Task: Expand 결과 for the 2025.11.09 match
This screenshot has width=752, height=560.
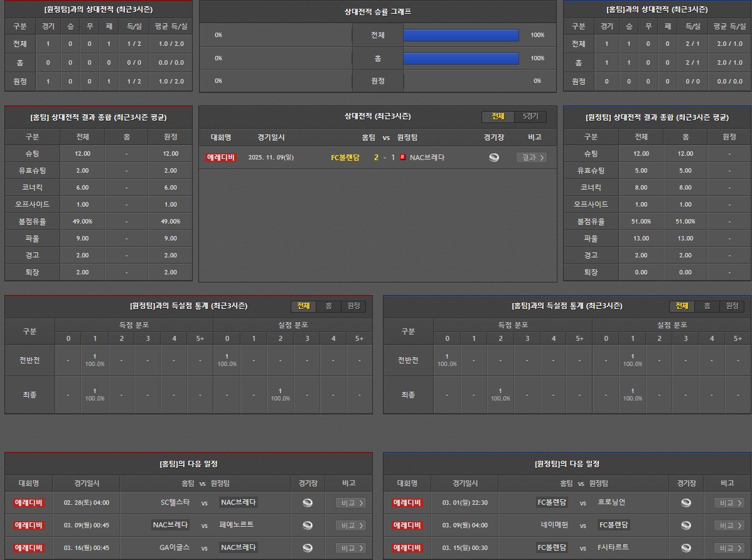Action: pyautogui.click(x=531, y=158)
